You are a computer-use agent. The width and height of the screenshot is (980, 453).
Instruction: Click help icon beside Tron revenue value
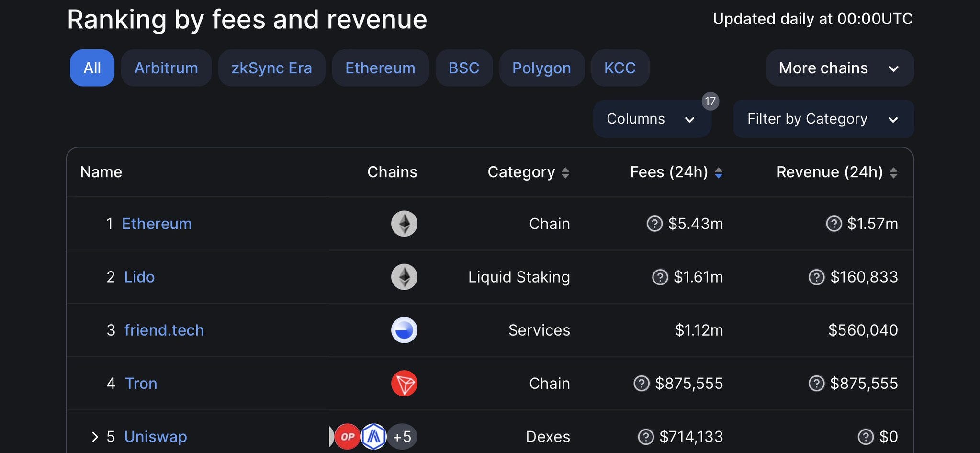(816, 383)
